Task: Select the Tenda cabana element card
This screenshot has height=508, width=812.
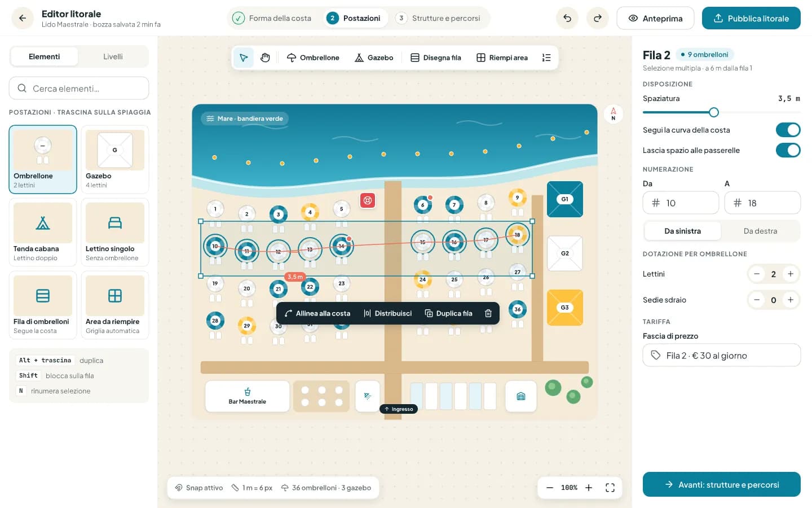Action: [43, 232]
